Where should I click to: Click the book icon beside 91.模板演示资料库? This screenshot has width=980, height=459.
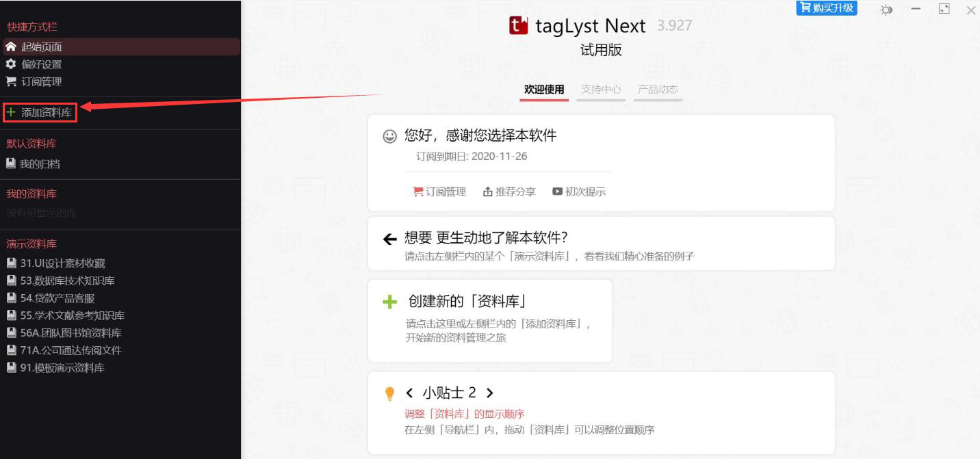coord(11,367)
